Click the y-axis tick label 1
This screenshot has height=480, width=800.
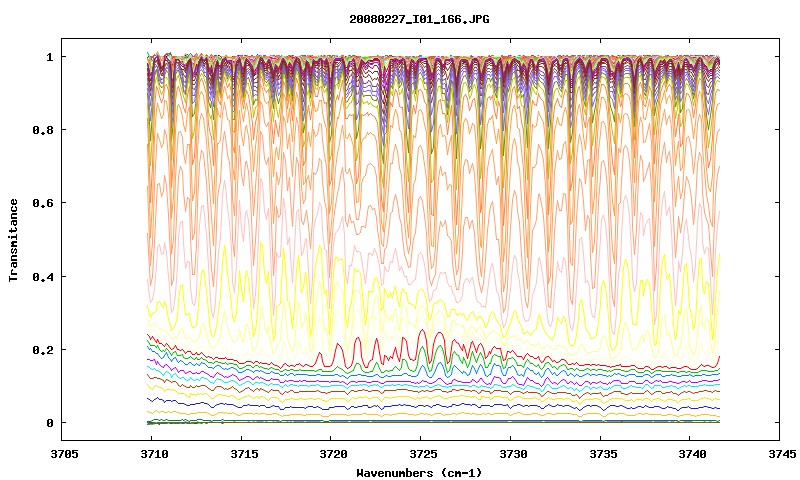pos(49,57)
